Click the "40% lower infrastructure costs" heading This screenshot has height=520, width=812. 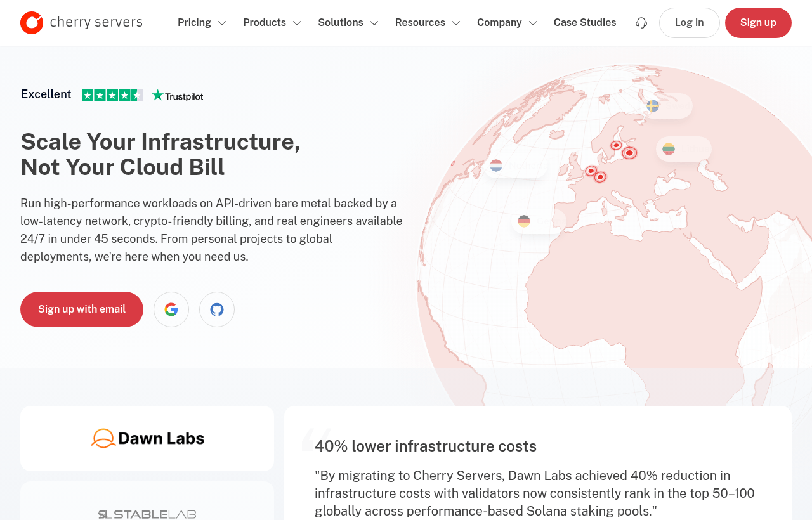426,446
